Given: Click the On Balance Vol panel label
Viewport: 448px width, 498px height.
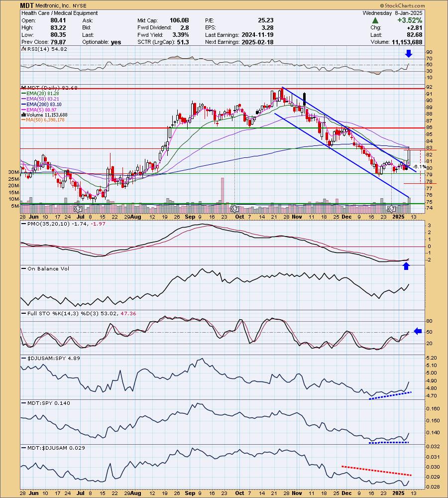Looking at the screenshot, I should click(x=45, y=269).
